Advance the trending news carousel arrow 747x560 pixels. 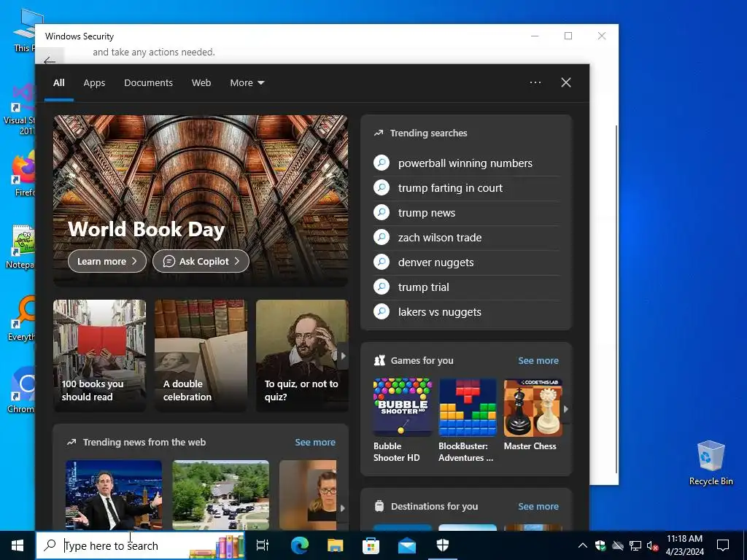coord(343,508)
